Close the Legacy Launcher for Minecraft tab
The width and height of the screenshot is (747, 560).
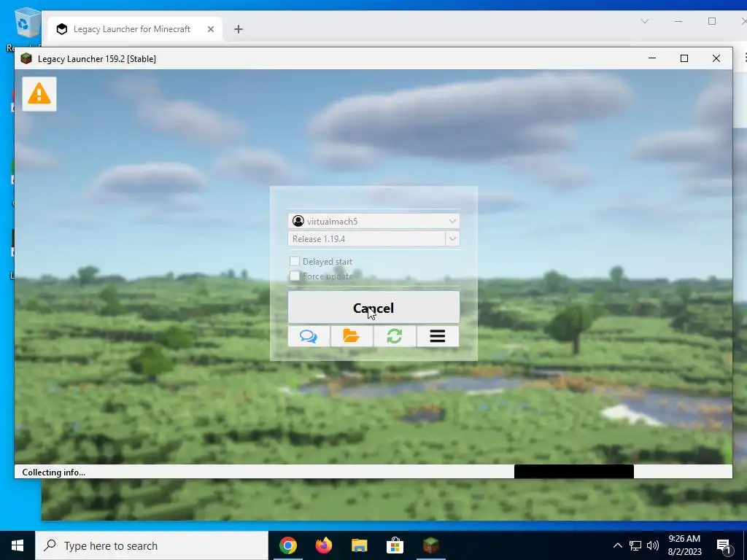pyautogui.click(x=211, y=29)
